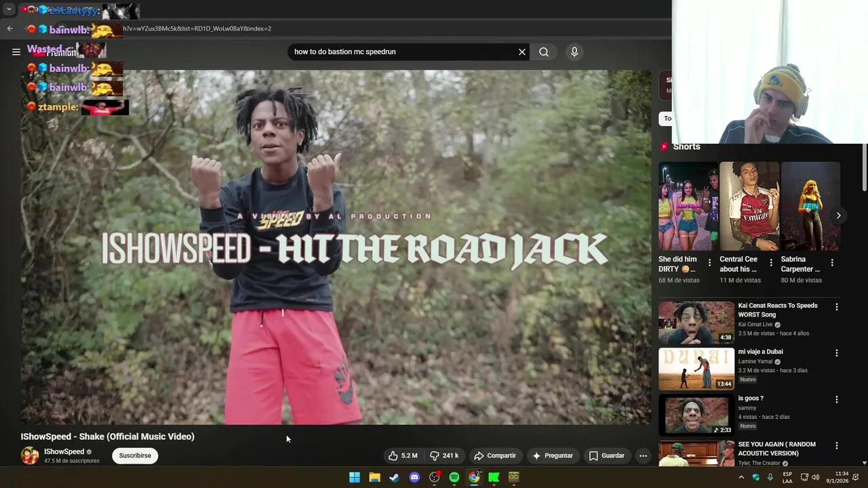Screen dimensions: 868x488
Task: Subscribe to IShowSpeed with Suscribirse
Action: click(x=135, y=455)
